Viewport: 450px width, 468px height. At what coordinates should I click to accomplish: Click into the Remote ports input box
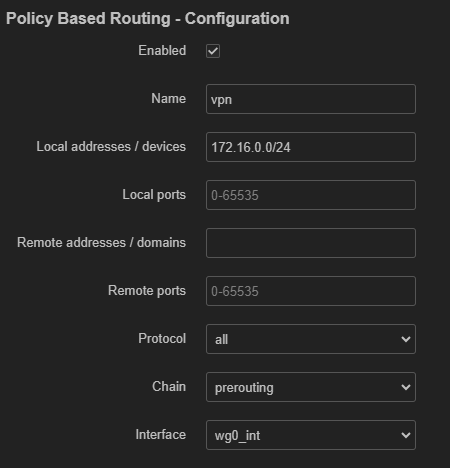click(311, 291)
